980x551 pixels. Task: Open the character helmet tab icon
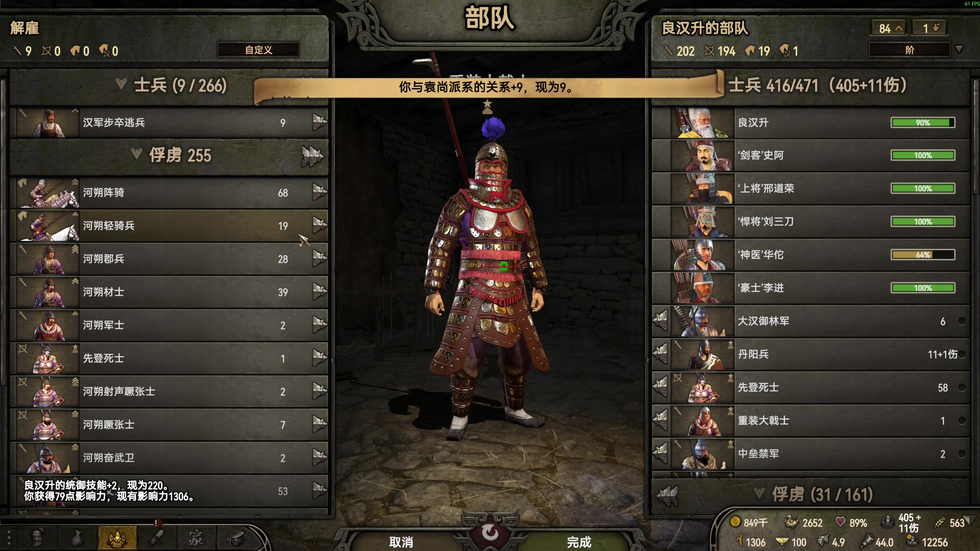[x=38, y=538]
